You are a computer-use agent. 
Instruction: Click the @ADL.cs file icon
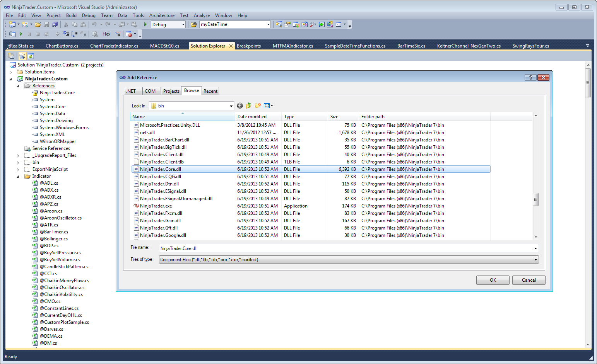pyautogui.click(x=35, y=183)
